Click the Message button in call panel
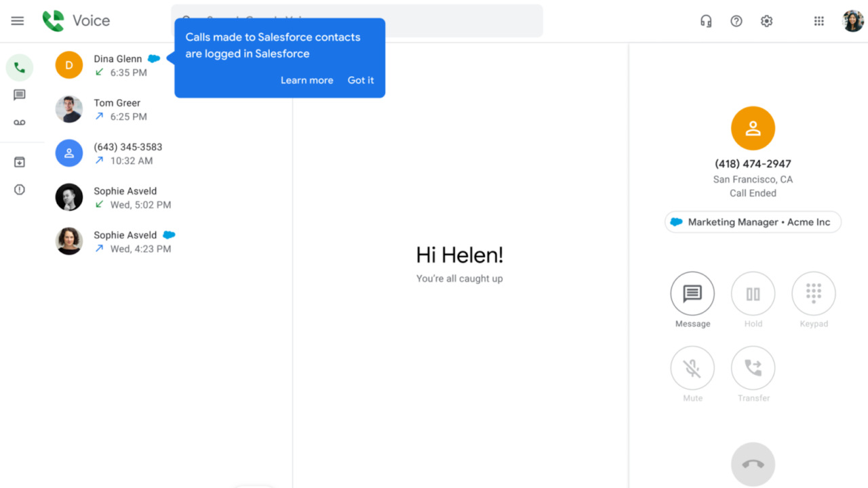 [x=692, y=294]
